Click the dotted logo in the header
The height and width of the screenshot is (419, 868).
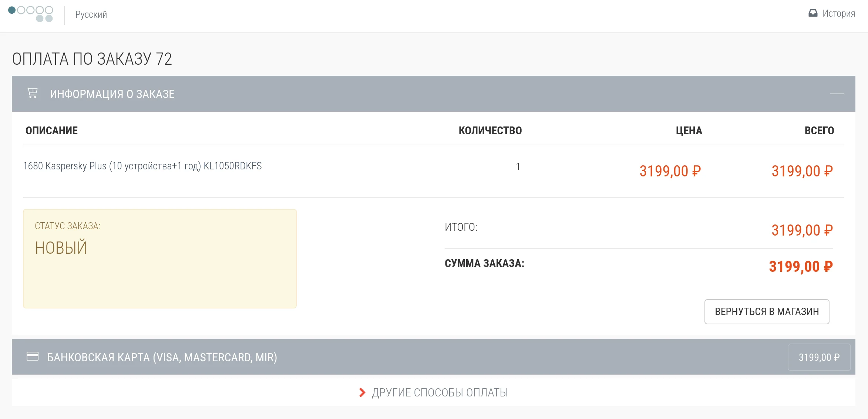point(31,14)
